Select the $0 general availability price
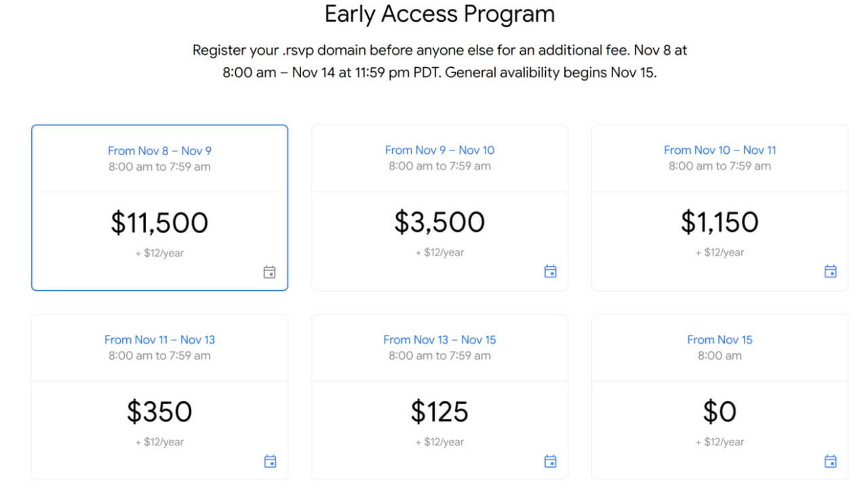Image resolution: width=868 pixels, height=488 pixels. [719, 412]
